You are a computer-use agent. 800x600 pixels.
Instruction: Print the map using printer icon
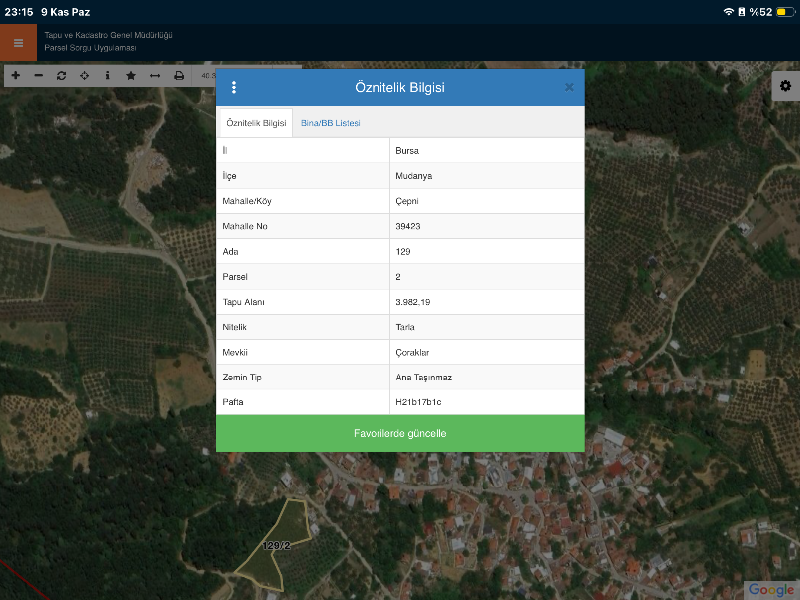click(x=179, y=76)
